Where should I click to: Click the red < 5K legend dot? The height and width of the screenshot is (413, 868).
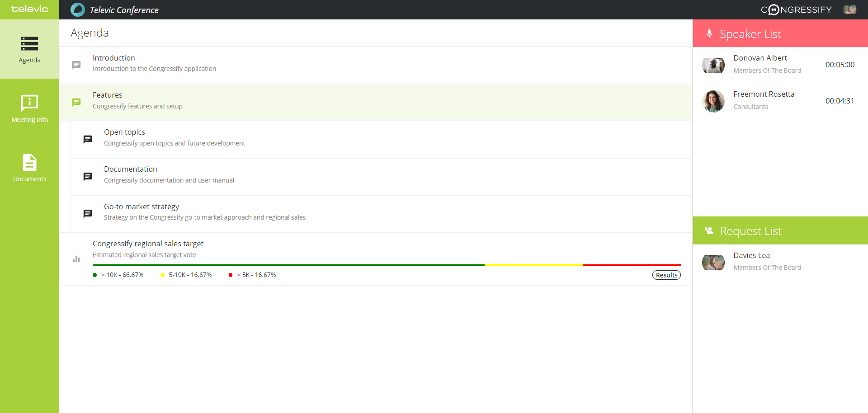[231, 275]
